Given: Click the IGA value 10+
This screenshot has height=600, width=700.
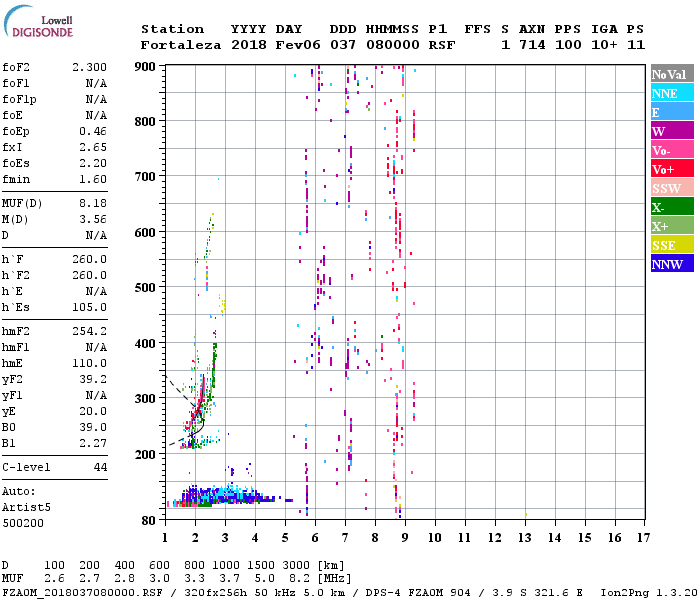Looking at the screenshot, I should tap(604, 45).
